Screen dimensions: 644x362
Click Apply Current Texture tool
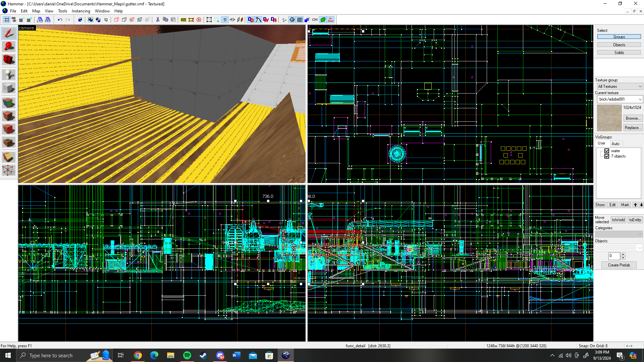pos(9,116)
